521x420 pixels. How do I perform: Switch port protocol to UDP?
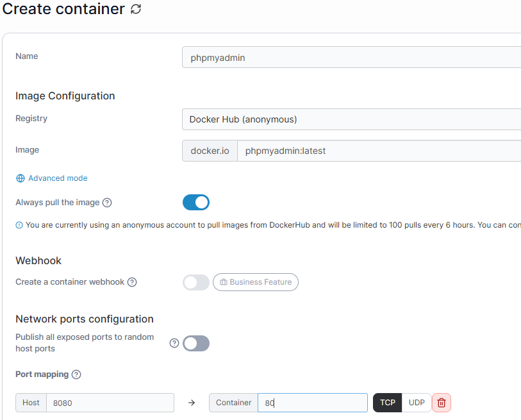pyautogui.click(x=417, y=403)
